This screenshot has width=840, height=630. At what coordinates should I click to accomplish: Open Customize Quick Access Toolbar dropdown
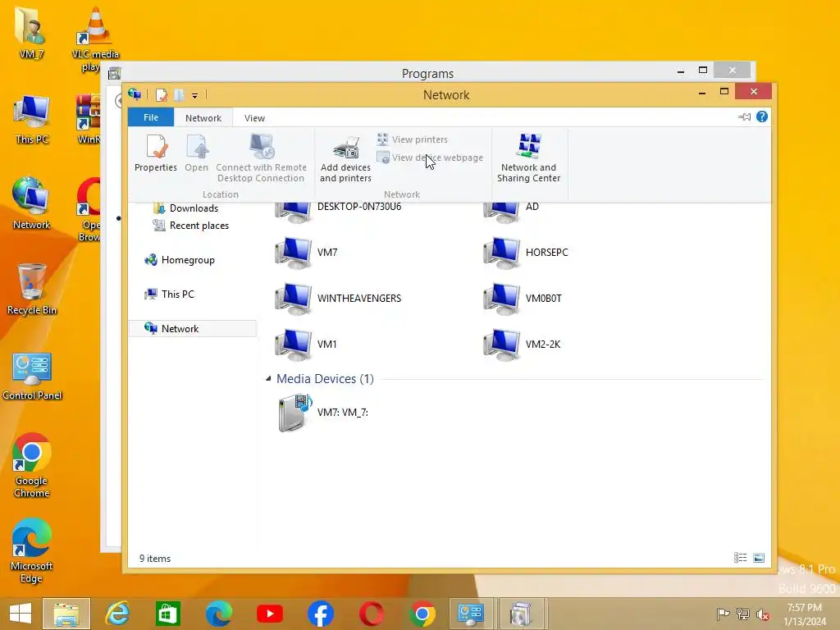[x=195, y=95]
